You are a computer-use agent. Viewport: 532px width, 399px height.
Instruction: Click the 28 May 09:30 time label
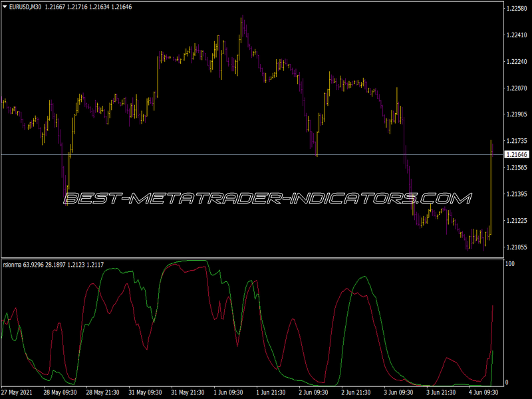(x=60, y=392)
